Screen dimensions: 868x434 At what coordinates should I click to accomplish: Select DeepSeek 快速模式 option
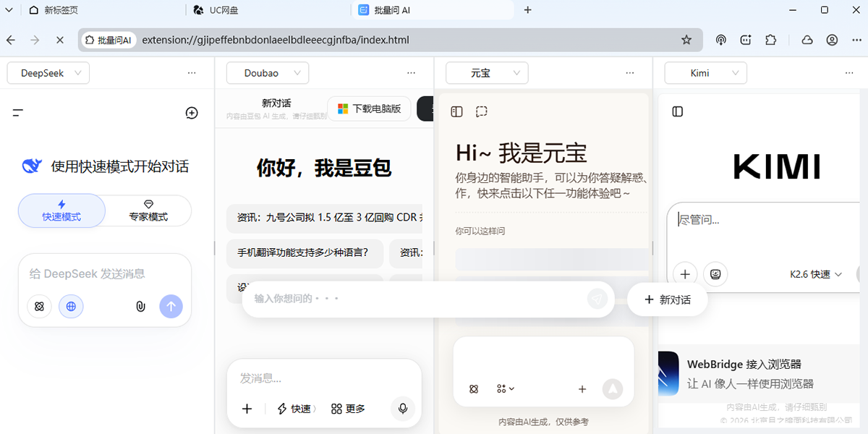(61, 210)
